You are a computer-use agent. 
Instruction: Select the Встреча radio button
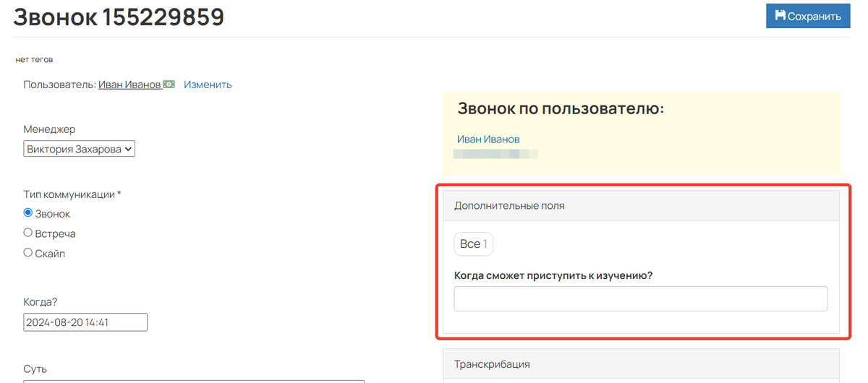tap(28, 233)
